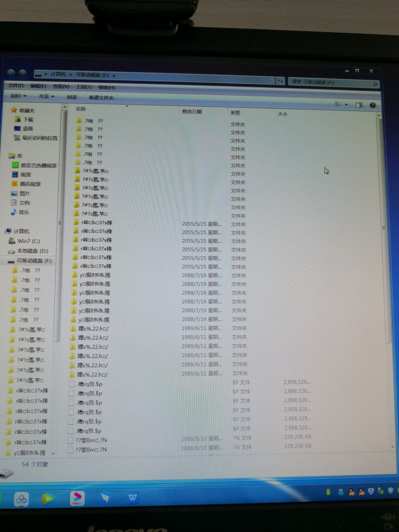Open the 文件(F) menu
This screenshot has height=532, width=399.
pyautogui.click(x=16, y=85)
